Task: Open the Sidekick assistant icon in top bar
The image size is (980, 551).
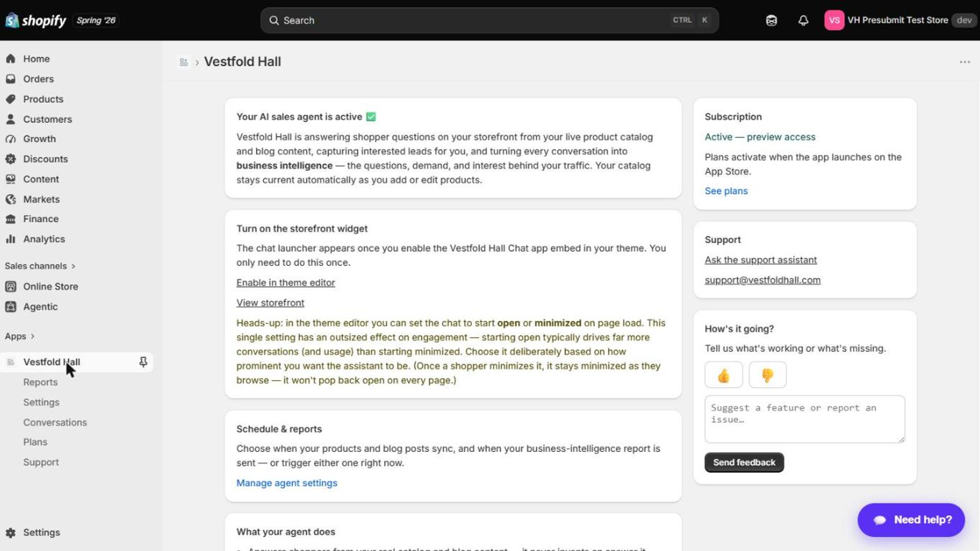Action: (771, 20)
